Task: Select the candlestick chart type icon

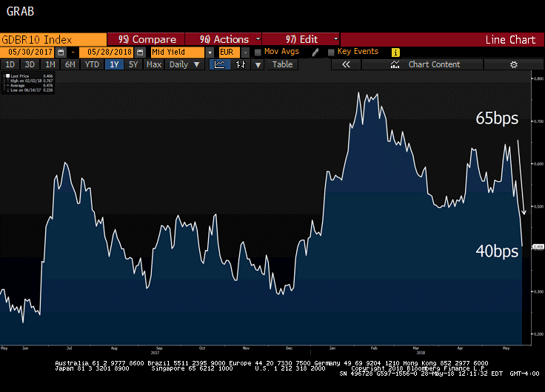Action: (x=241, y=65)
